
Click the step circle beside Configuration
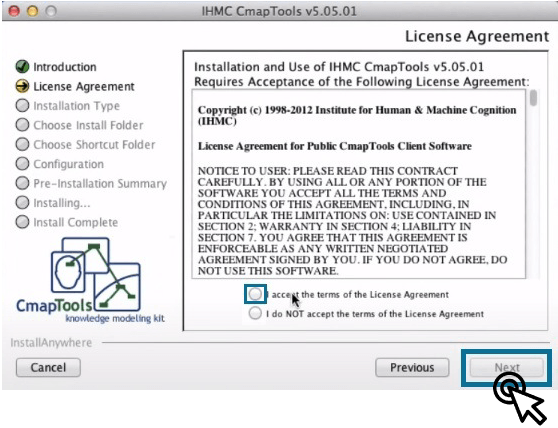pyautogui.click(x=22, y=164)
